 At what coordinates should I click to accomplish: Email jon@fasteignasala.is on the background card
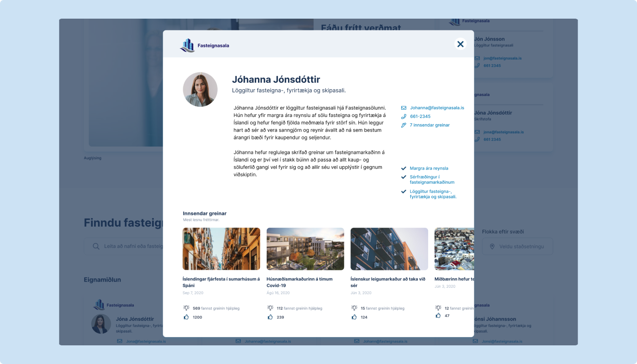502,58
